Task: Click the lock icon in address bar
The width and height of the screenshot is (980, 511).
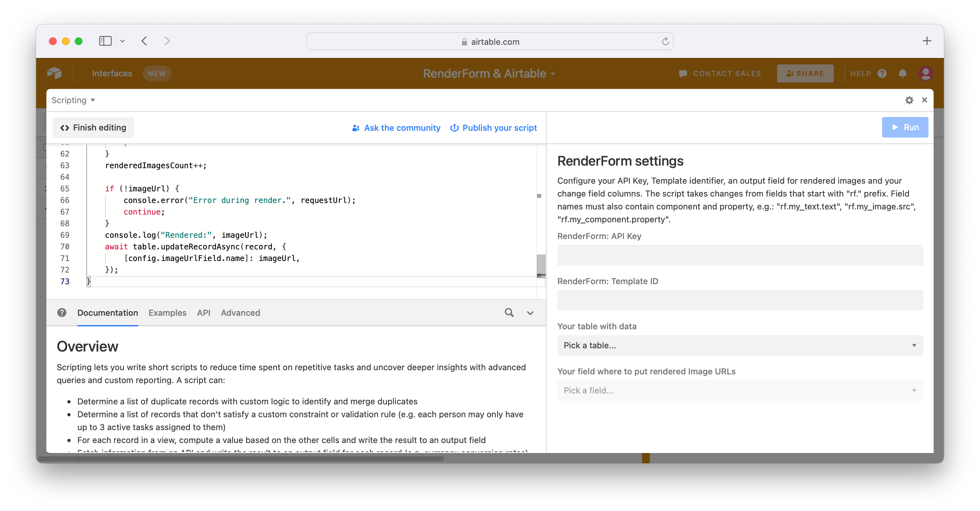Action: pos(464,42)
